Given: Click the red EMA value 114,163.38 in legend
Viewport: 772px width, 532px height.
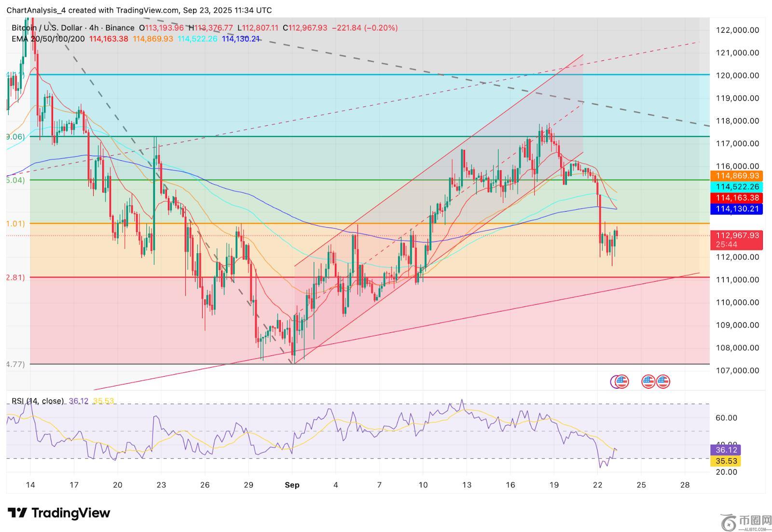Looking at the screenshot, I should (x=109, y=39).
